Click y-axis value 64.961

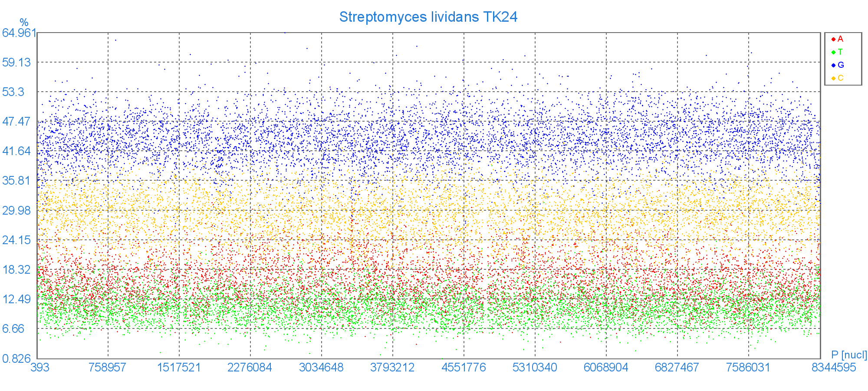coord(20,33)
